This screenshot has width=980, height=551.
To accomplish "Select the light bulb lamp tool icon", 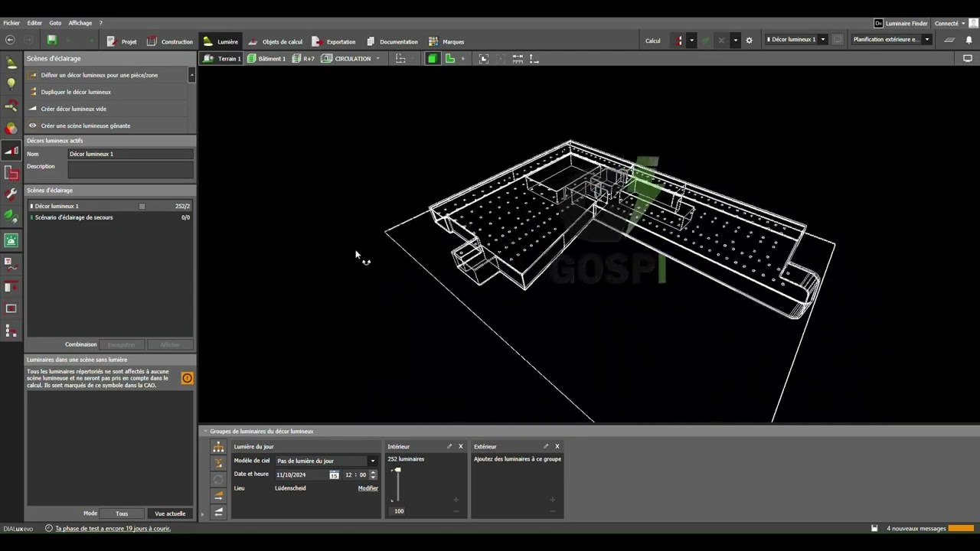I will point(11,84).
